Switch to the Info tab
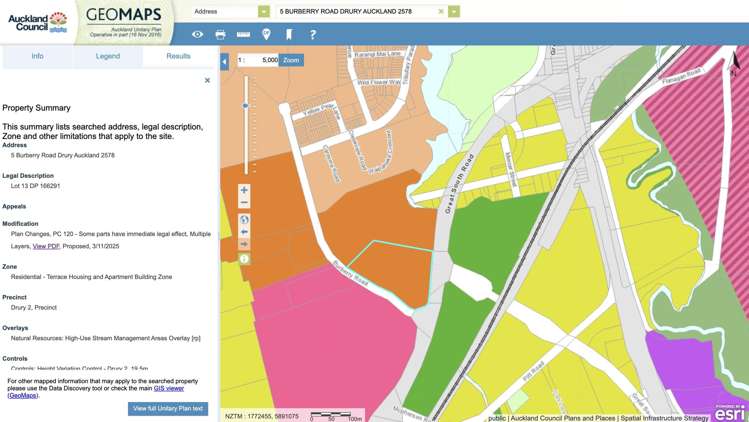Screen dimensions: 749x422 [x=37, y=56]
